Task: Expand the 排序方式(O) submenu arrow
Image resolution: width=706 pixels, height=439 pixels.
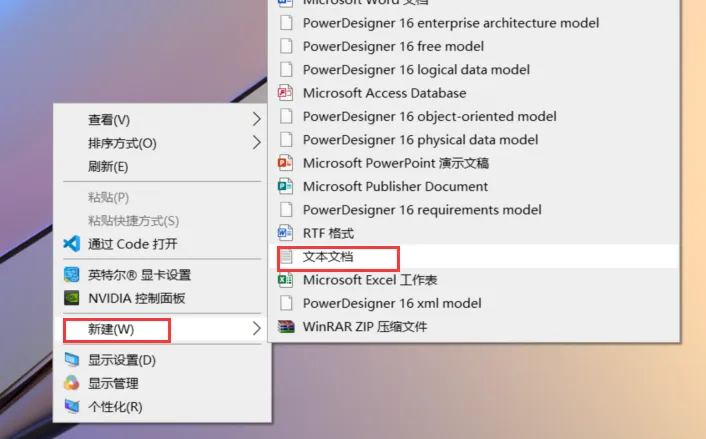Action: coord(256,143)
